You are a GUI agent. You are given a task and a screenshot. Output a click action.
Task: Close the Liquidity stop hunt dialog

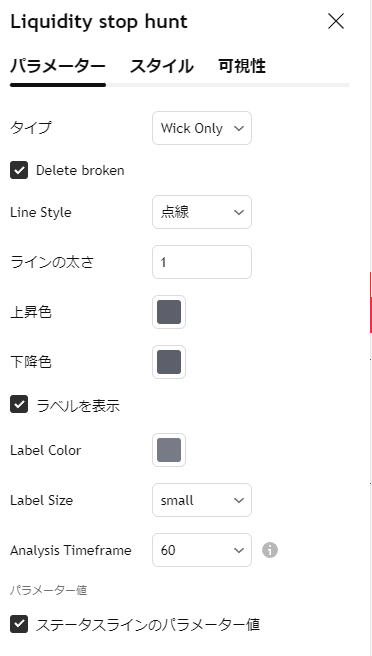[x=336, y=21]
